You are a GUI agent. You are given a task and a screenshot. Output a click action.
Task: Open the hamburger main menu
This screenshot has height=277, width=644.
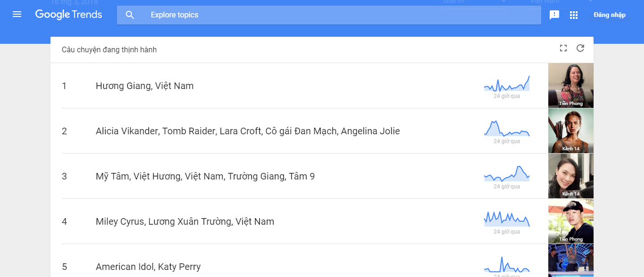point(17,15)
